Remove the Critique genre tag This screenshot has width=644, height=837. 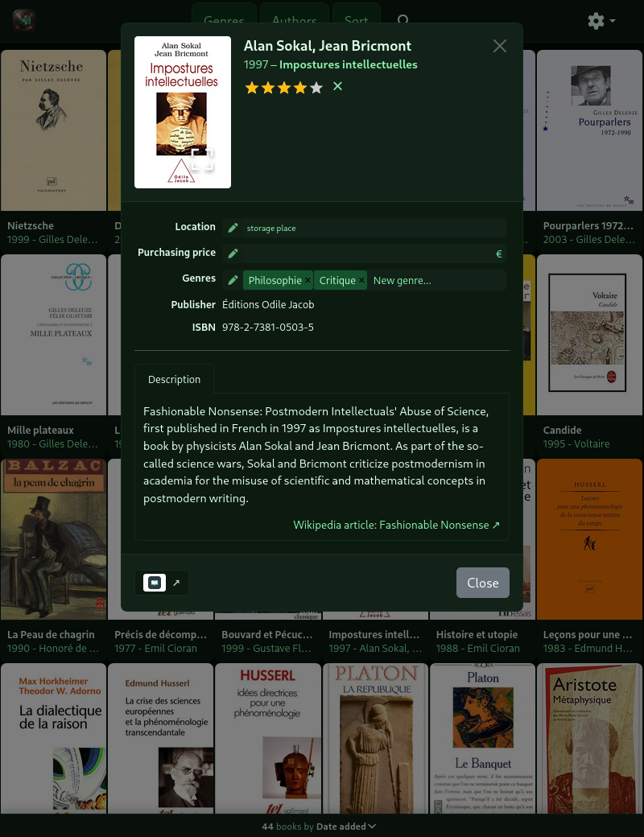click(x=361, y=280)
